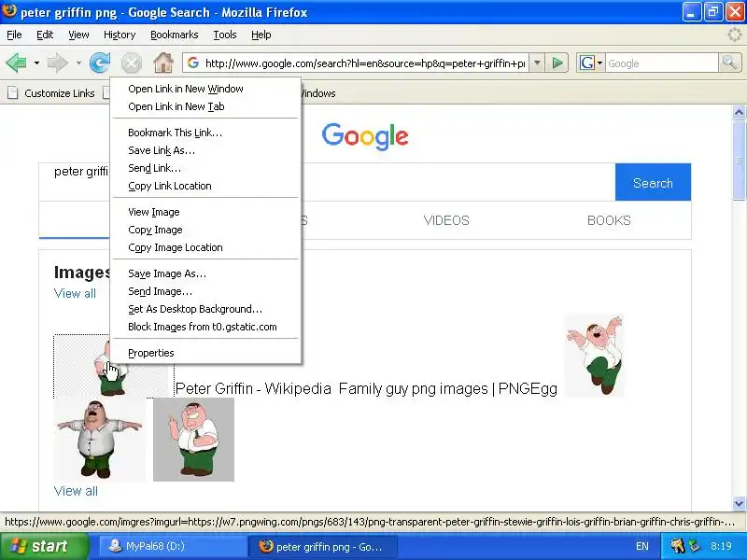The height and width of the screenshot is (560, 747).
Task: Click the Stop loading icon
Action: [x=131, y=63]
